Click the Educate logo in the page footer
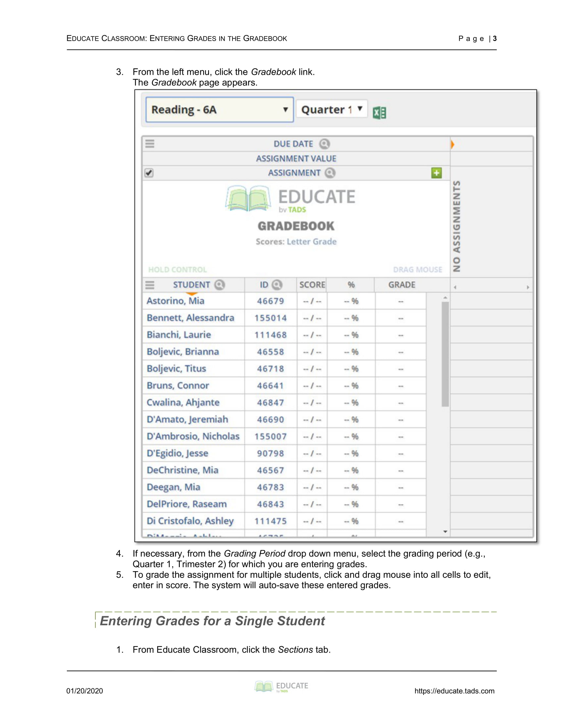 281,687
